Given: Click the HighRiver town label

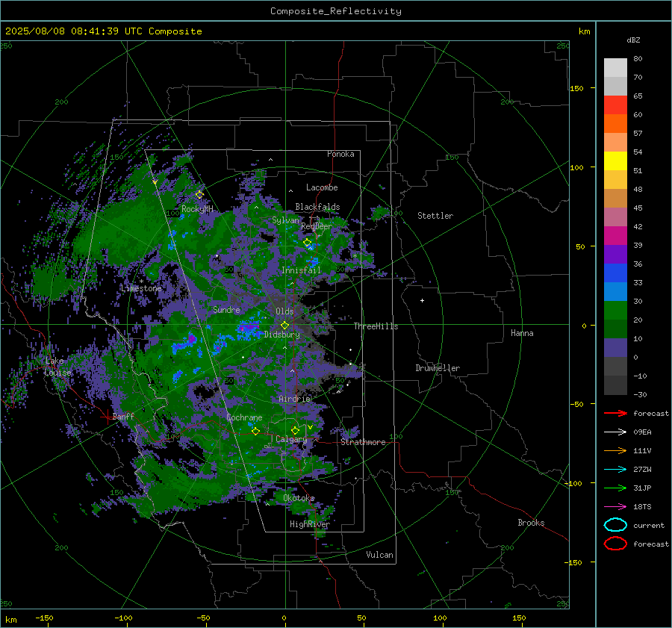Looking at the screenshot, I should [x=310, y=524].
